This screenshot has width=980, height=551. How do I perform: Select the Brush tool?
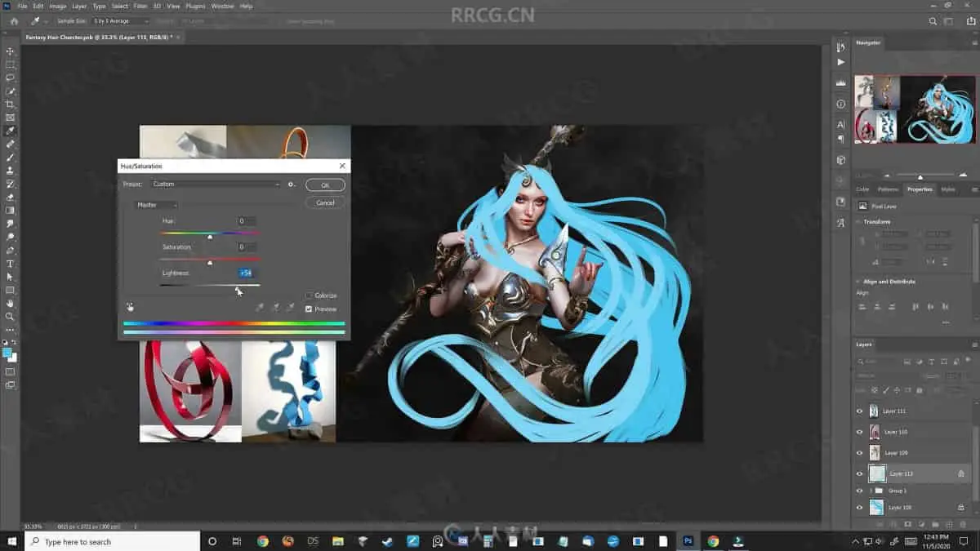pyautogui.click(x=10, y=158)
